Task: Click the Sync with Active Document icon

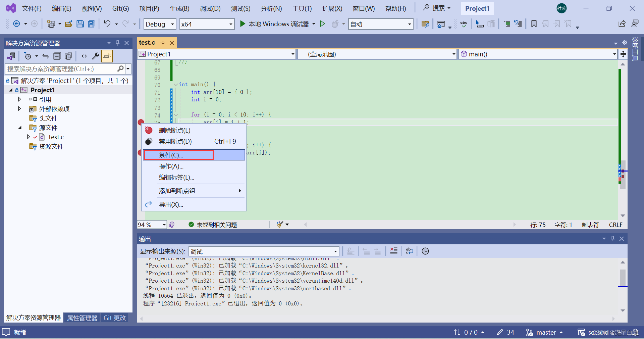Action: tap(46, 56)
